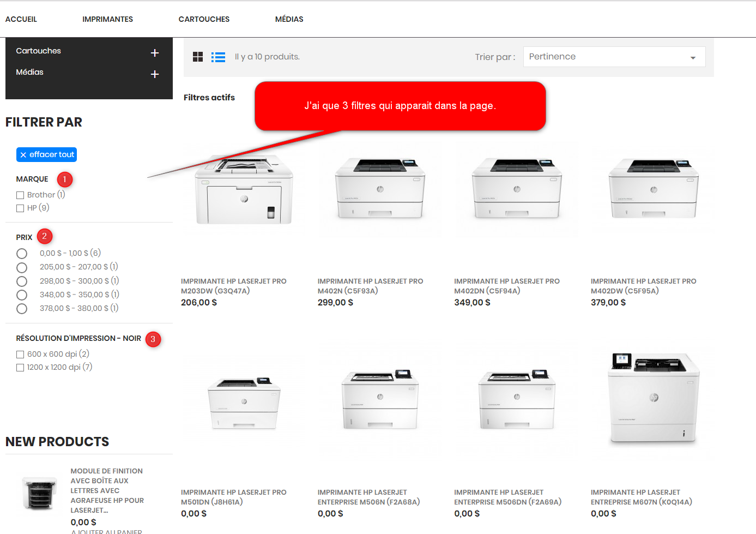This screenshot has width=756, height=534.
Task: Go to ACCUEIL page
Action: click(x=21, y=19)
